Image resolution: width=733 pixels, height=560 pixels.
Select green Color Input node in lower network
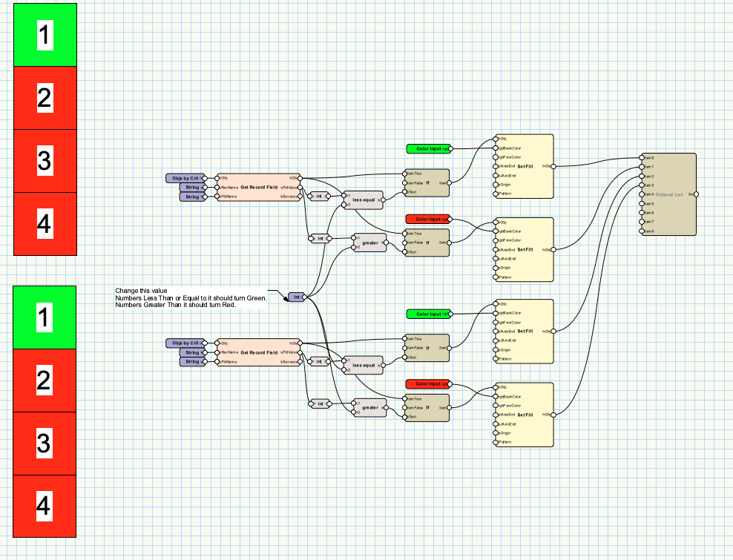pyautogui.click(x=428, y=314)
